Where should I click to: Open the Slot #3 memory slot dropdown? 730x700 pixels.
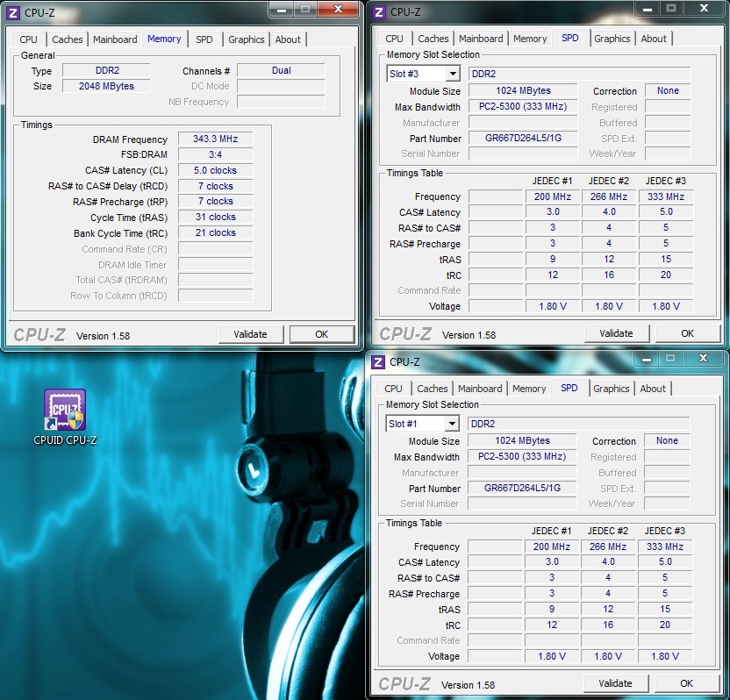point(452,74)
